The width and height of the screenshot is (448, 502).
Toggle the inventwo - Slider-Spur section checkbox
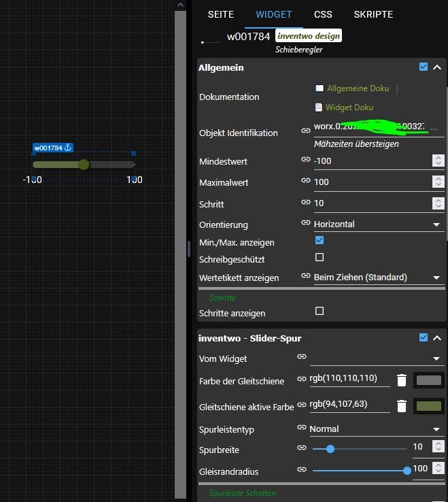click(424, 337)
